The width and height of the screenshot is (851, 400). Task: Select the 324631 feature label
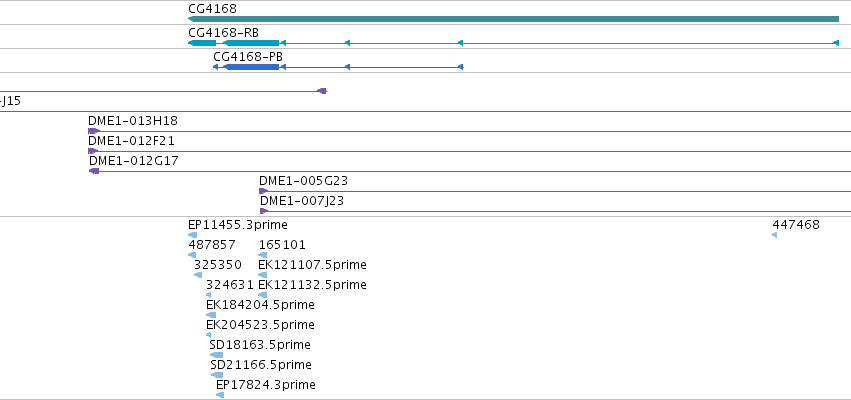point(230,285)
